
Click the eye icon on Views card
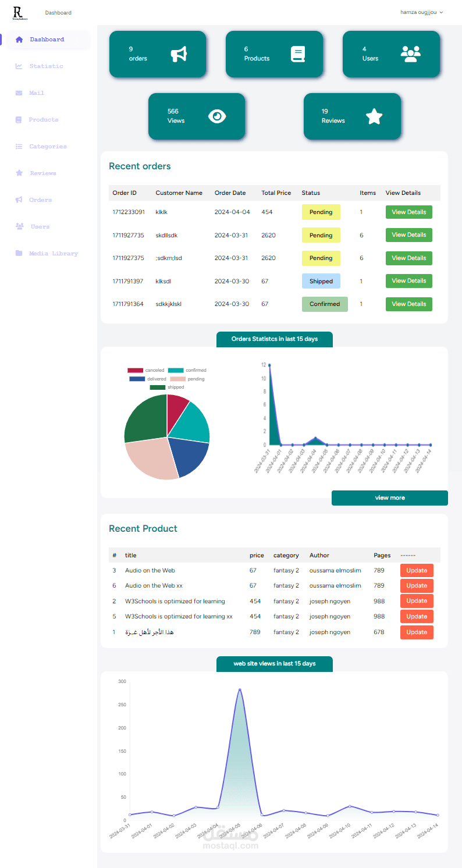217,116
